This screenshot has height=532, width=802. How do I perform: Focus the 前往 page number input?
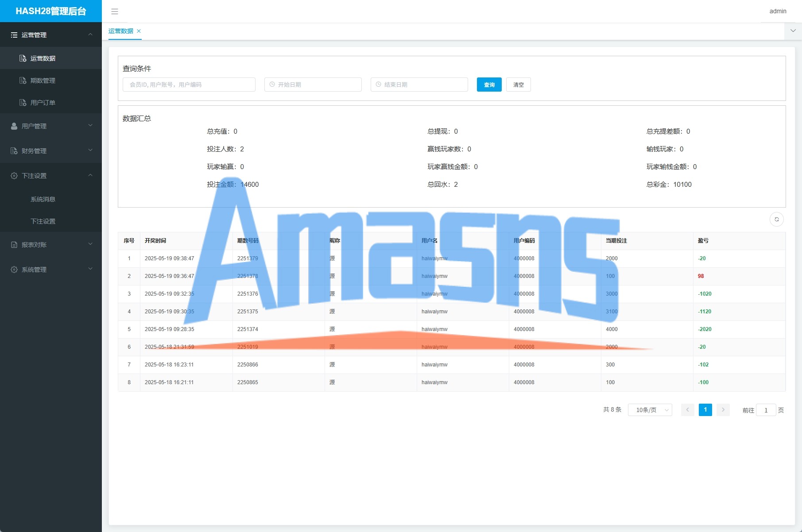coord(766,410)
